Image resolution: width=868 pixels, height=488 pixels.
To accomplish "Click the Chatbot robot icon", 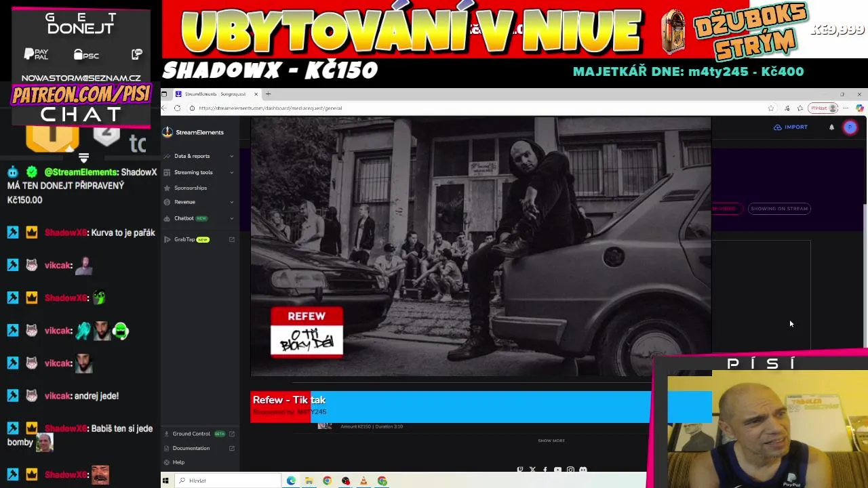I will tap(167, 218).
